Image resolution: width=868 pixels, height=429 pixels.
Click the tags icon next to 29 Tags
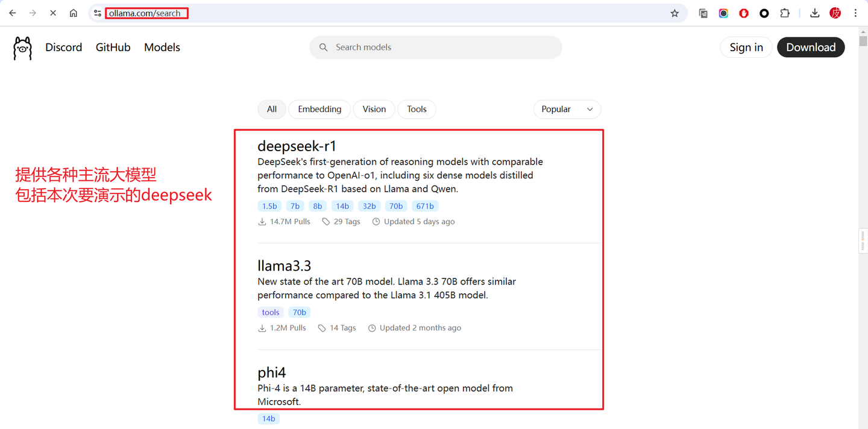(325, 221)
